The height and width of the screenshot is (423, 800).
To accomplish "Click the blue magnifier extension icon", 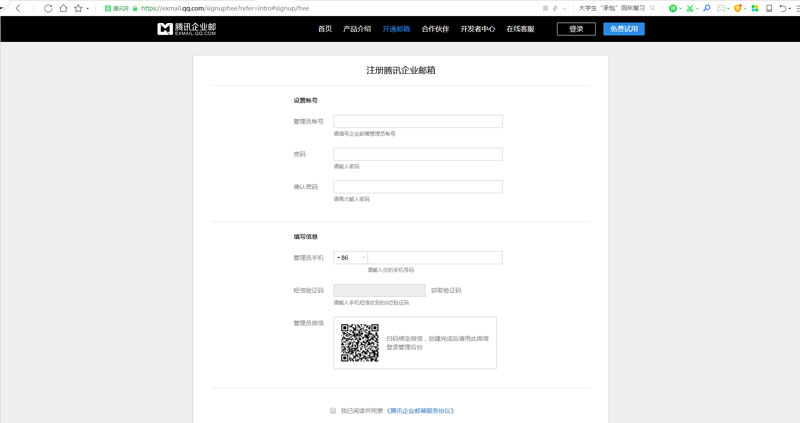I will coord(707,8).
